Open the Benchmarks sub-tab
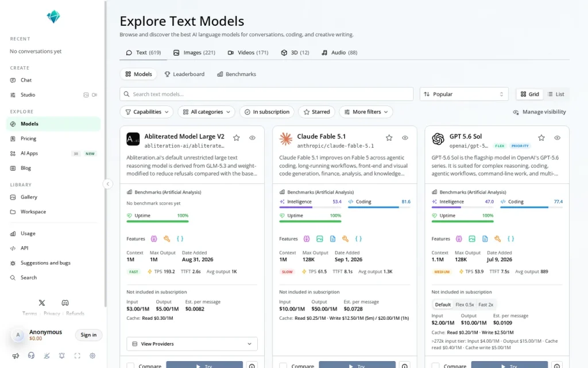 237,74
